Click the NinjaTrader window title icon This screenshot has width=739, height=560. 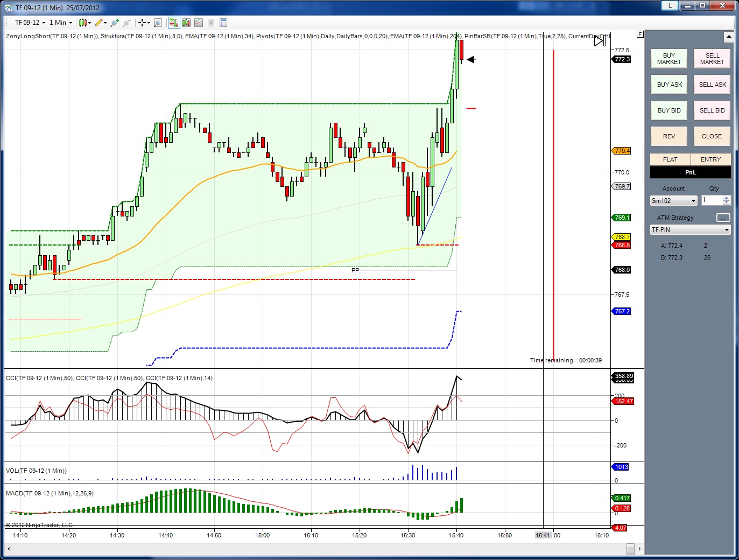[x=8, y=8]
